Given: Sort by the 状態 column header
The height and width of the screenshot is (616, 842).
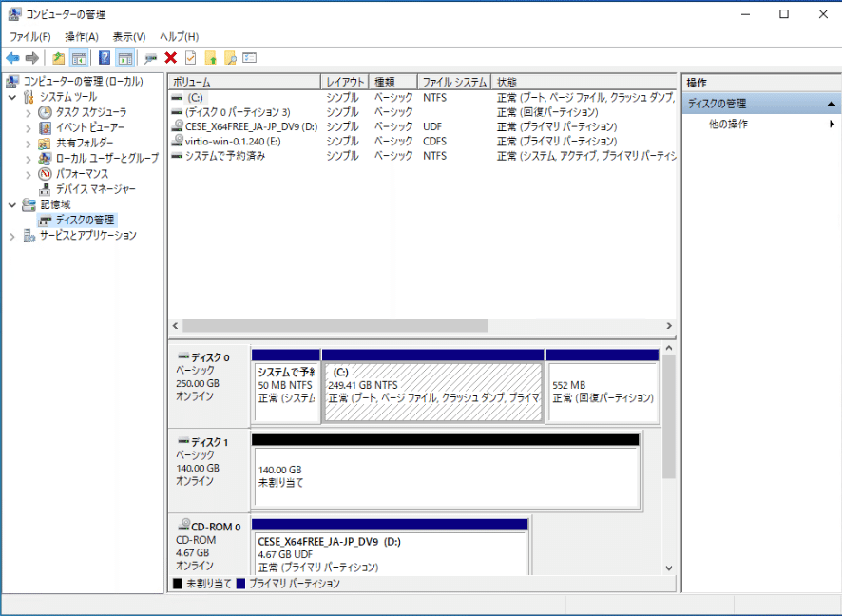Looking at the screenshot, I should click(x=584, y=82).
